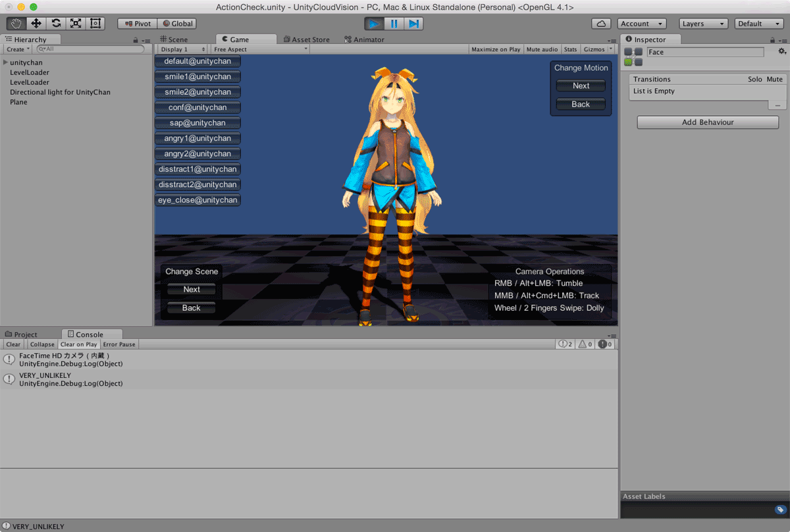790x532 pixels.
Task: Open the Cloud services button
Action: pyautogui.click(x=601, y=23)
